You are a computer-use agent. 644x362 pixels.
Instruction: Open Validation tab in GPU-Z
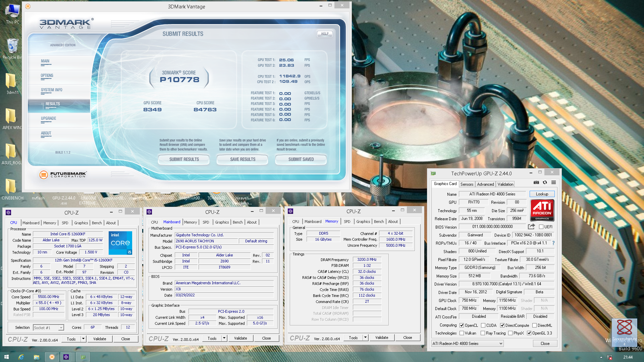coord(505,184)
